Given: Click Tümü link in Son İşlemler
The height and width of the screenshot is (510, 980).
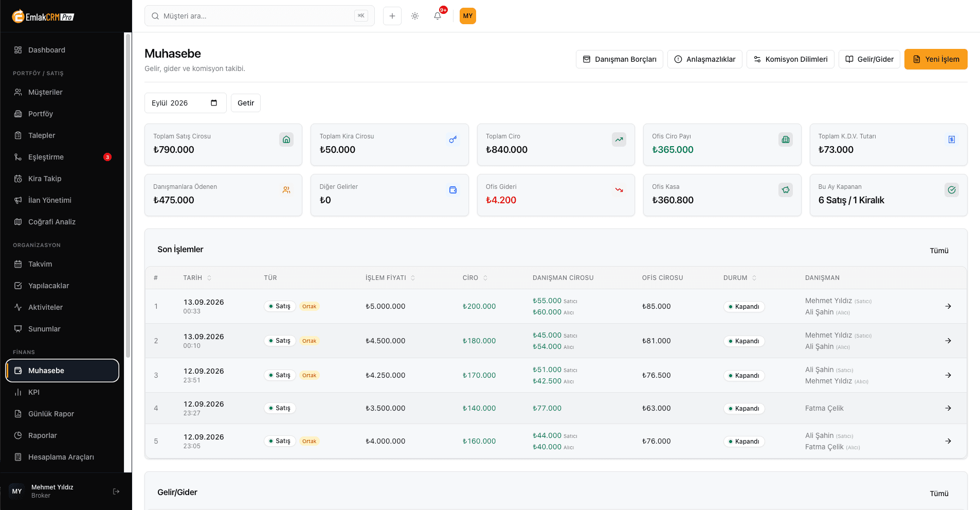Looking at the screenshot, I should 939,251.
